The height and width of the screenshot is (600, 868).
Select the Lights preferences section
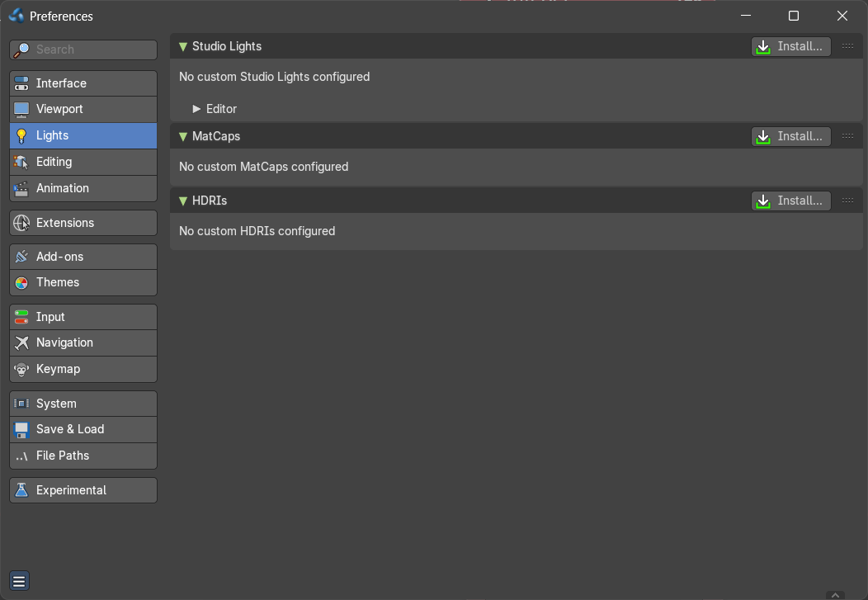point(83,135)
